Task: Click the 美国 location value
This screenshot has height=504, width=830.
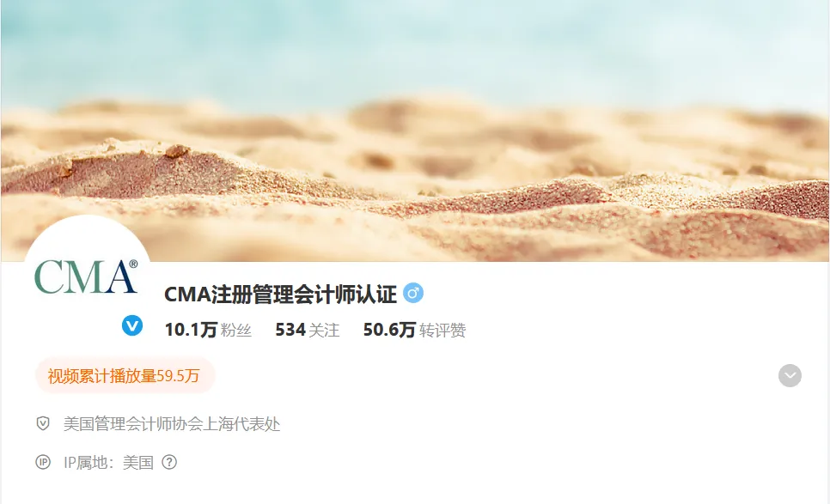Action: [x=138, y=463]
